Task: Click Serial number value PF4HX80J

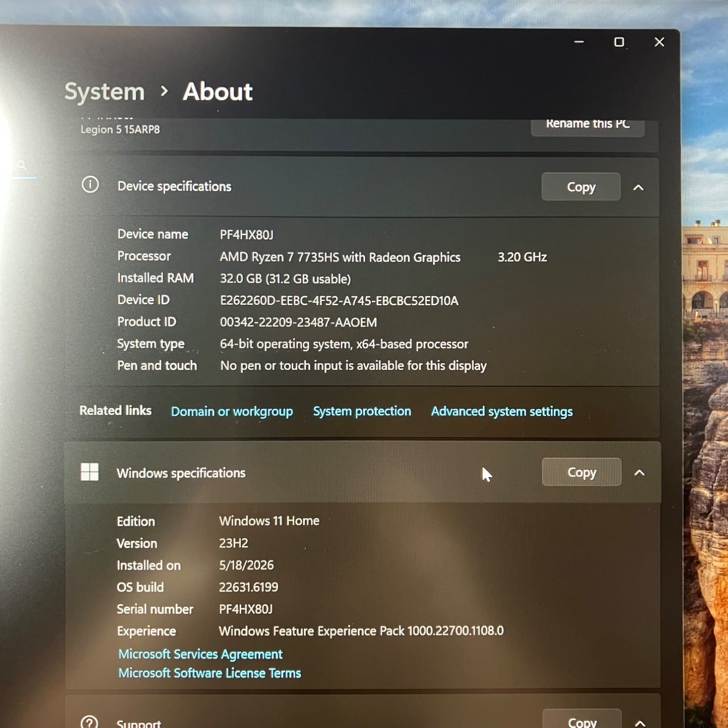Action: pos(246,609)
